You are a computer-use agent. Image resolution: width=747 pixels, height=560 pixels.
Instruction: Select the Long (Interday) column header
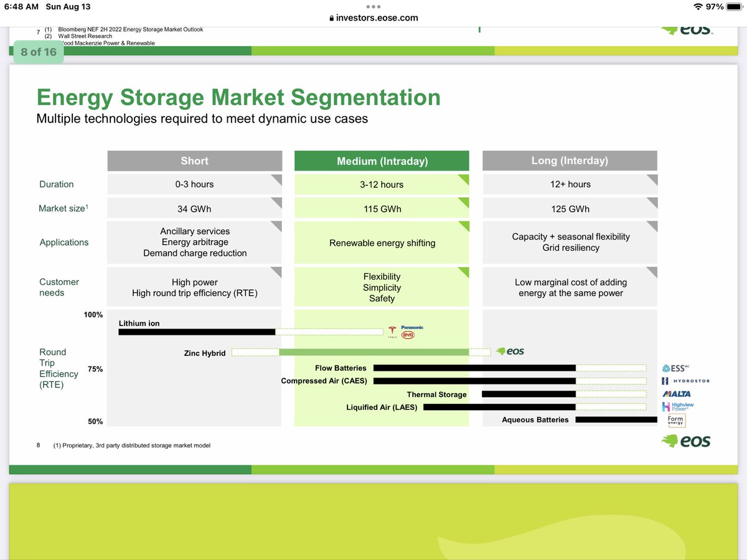point(570,161)
